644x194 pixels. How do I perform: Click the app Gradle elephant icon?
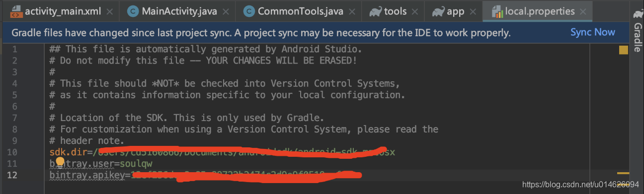438,11
